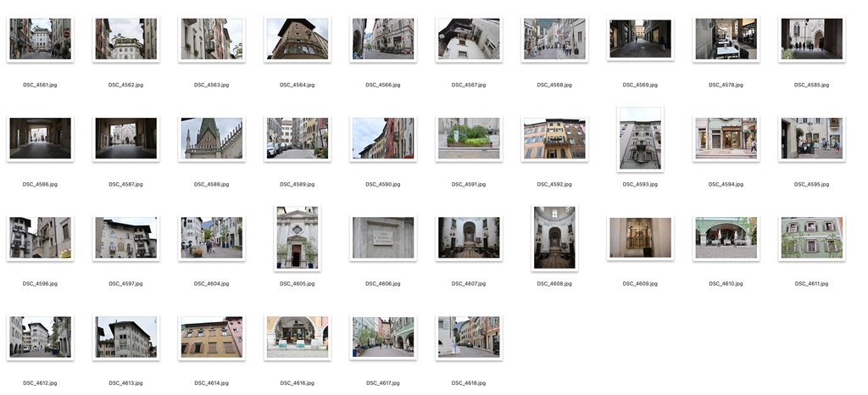Image resolution: width=868 pixels, height=395 pixels.
Task: Click the file name DSC_4591.jpg
Action: [469, 184]
